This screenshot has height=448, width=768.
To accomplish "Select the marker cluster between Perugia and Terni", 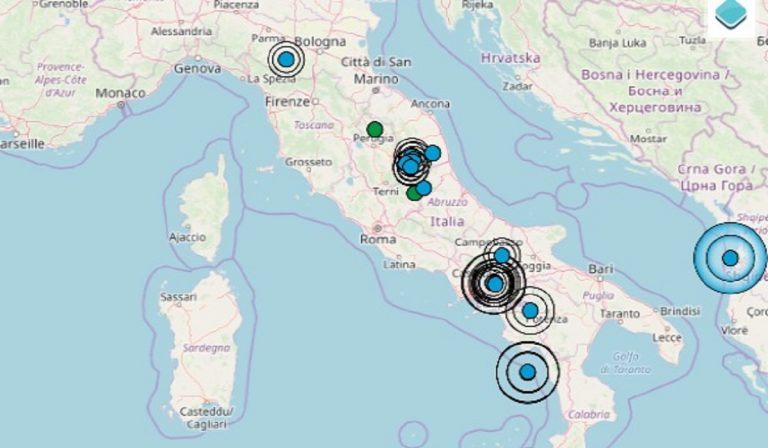I will click(x=410, y=162).
